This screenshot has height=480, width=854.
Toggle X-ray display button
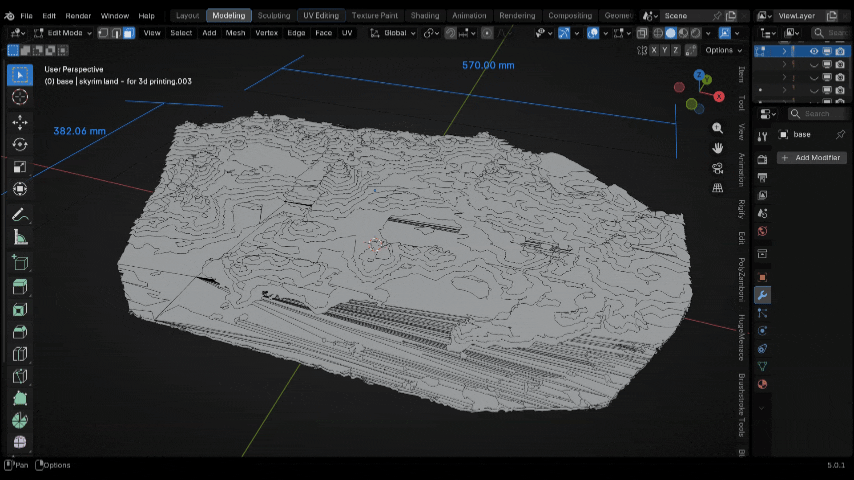pyautogui.click(x=642, y=33)
